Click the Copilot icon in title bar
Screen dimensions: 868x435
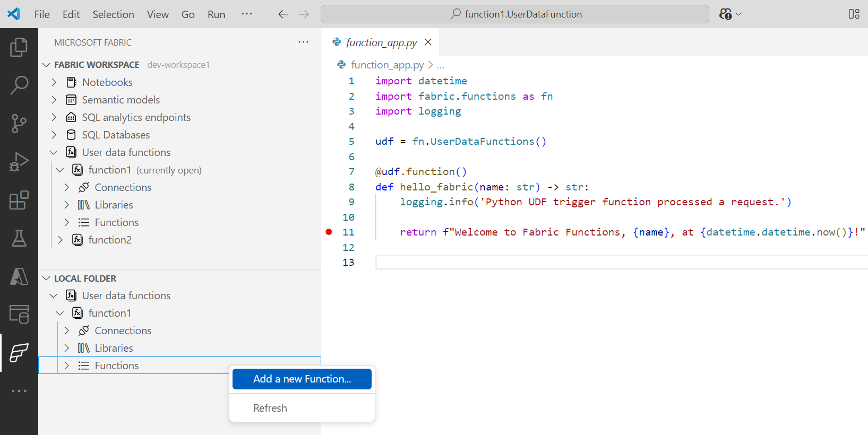click(726, 14)
